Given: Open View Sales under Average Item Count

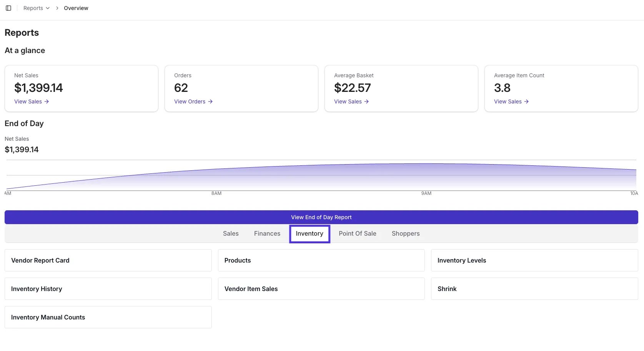Looking at the screenshot, I should (x=511, y=101).
